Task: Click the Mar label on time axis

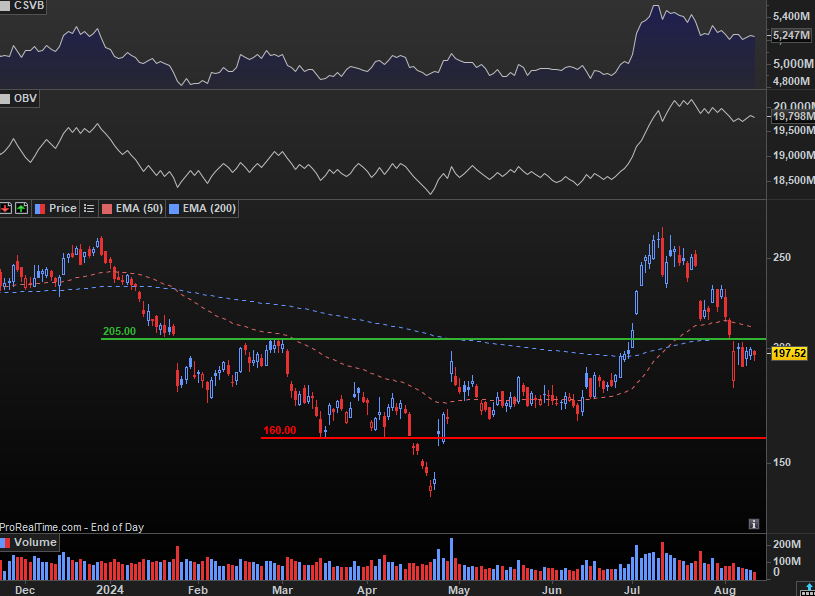Action: [282, 590]
